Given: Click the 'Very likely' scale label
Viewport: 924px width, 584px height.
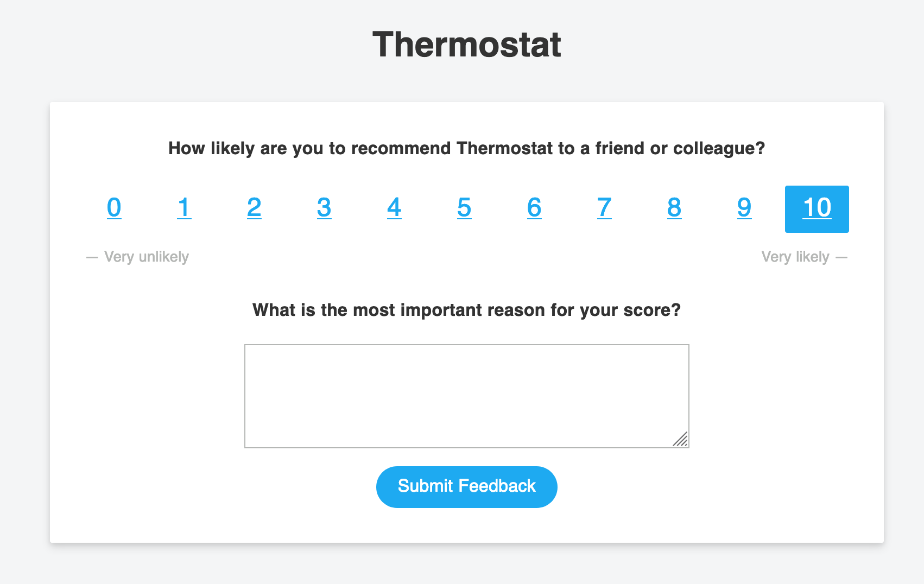Looking at the screenshot, I should [795, 257].
